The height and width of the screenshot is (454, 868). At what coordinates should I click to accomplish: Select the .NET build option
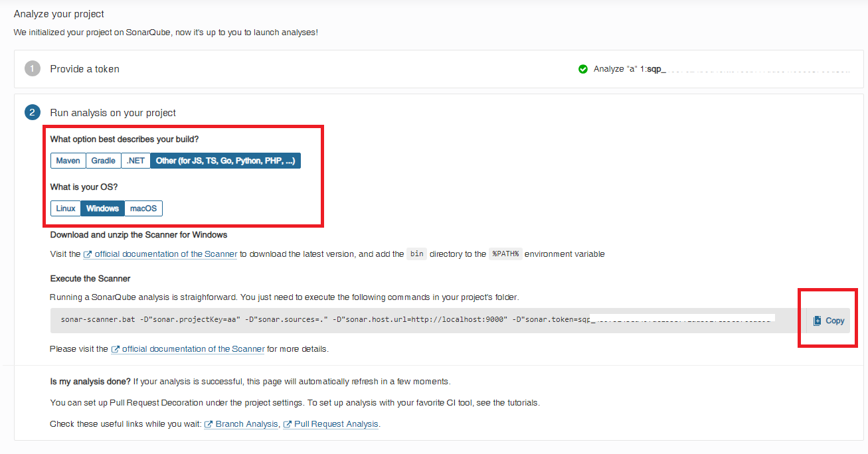tap(136, 161)
